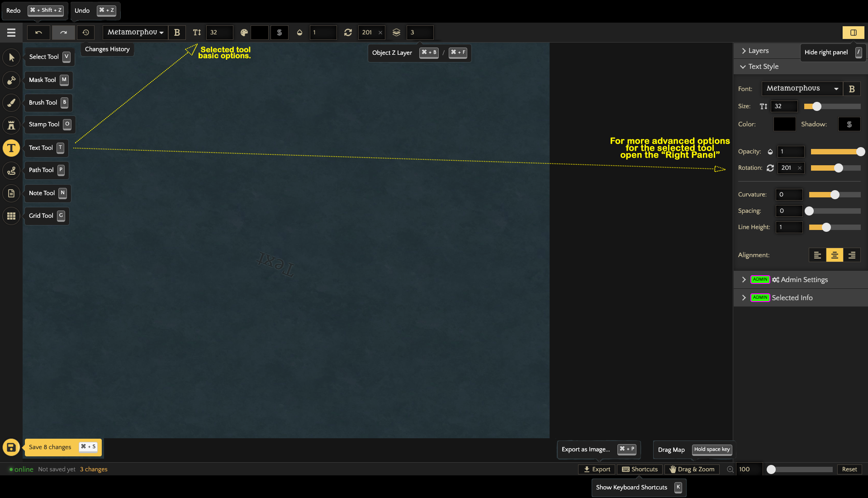
Task: Open the Font dropdown in Text Style
Action: coord(802,89)
